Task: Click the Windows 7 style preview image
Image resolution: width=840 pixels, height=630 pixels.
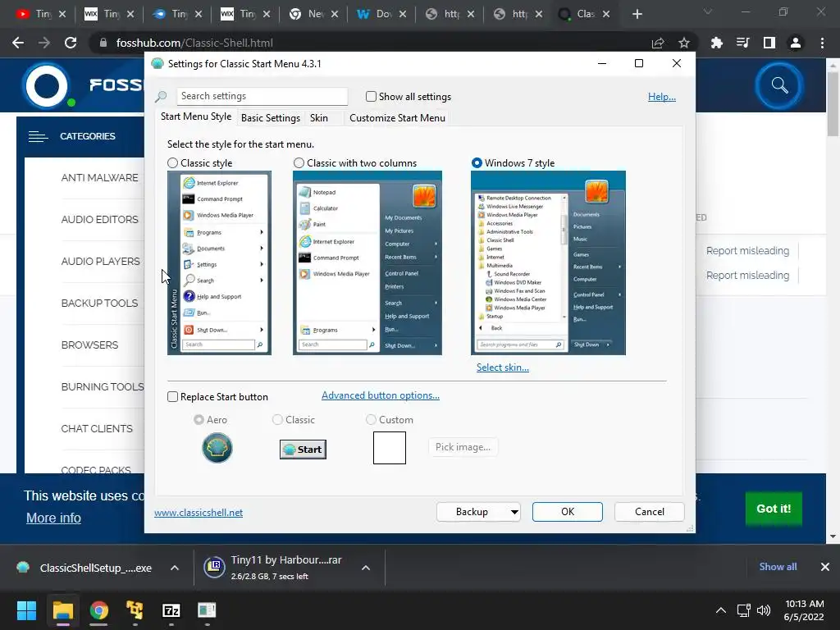Action: [x=548, y=262]
